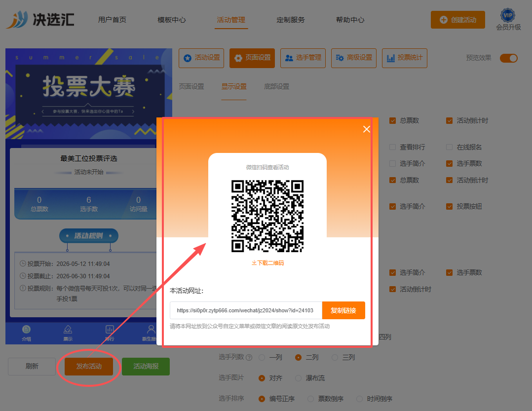Viewport: 532px width, 411px height.
Task: Click the 投票截止 time line
Action: pos(65,276)
